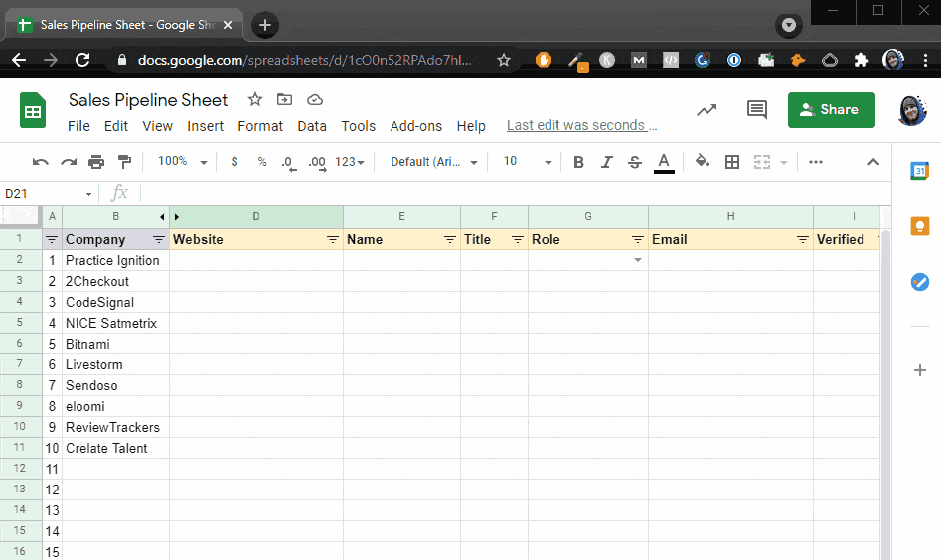The width and height of the screenshot is (941, 560).
Task: Click the get add-ons plus icon
Action: 919,370
